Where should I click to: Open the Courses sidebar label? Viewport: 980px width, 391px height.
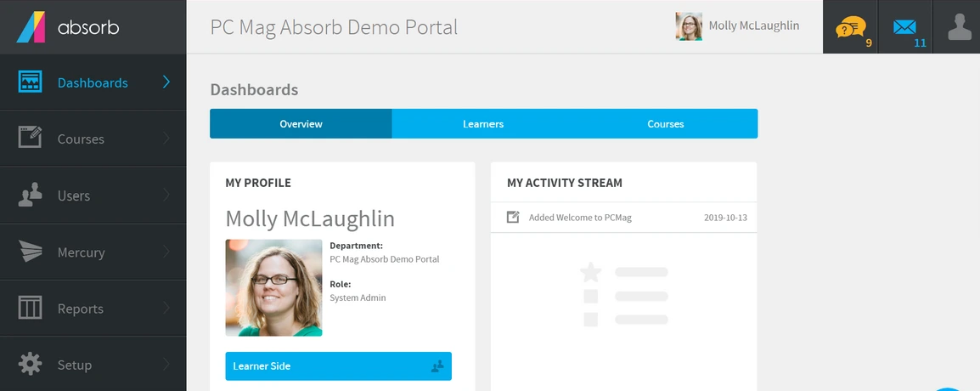(81, 139)
